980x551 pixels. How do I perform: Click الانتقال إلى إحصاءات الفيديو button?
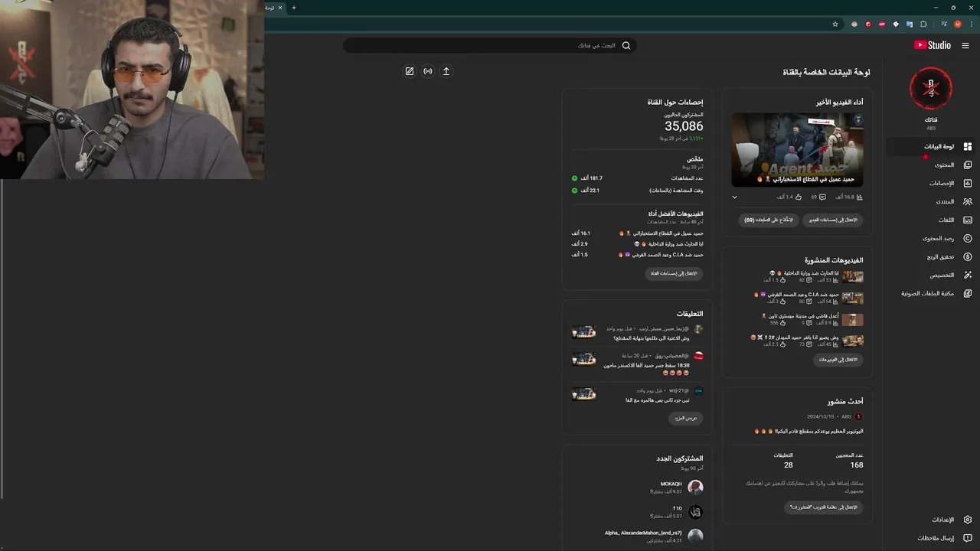click(833, 220)
